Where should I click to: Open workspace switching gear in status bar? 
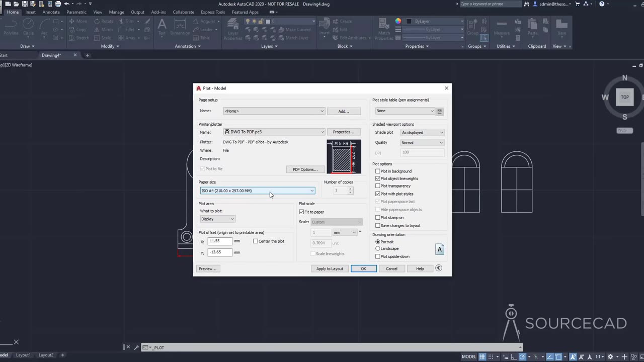[x=611, y=356]
